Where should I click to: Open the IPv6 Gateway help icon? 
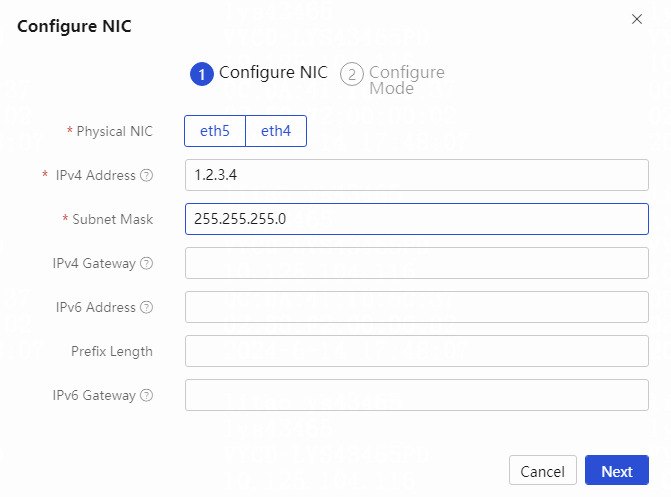(x=147, y=395)
